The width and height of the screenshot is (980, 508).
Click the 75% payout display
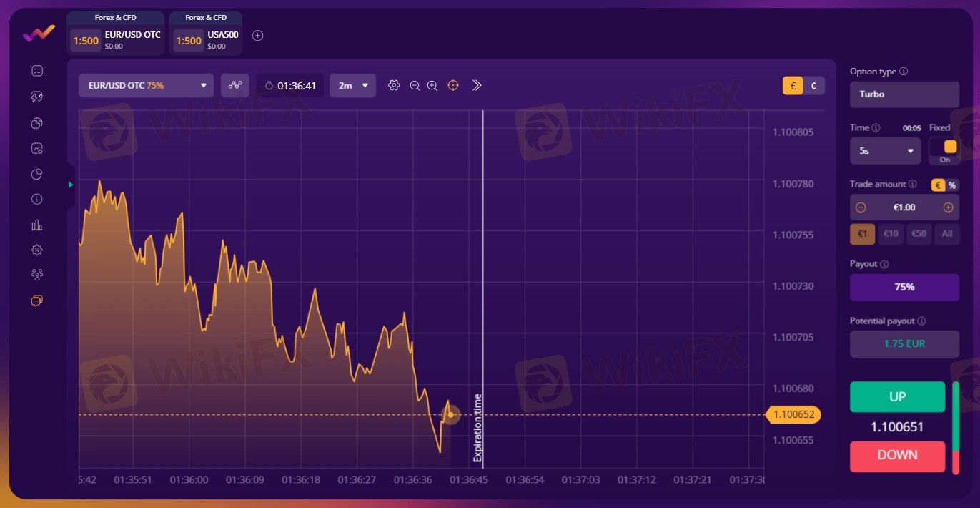(904, 287)
